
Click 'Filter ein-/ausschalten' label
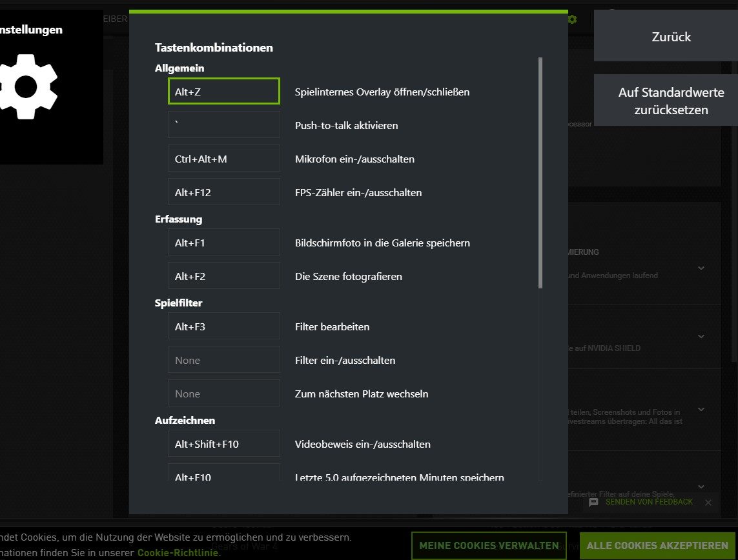(345, 360)
